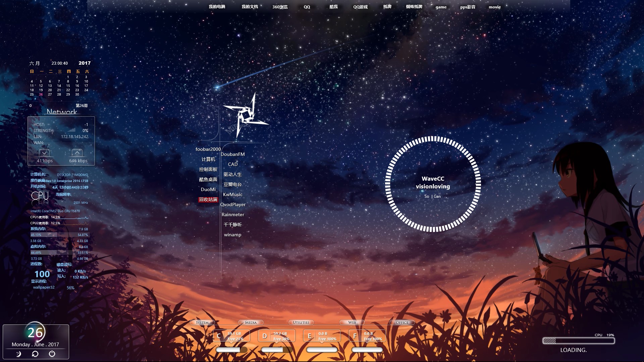Click the large CPU logo text
This screenshot has width=644, height=362.
tap(40, 195)
